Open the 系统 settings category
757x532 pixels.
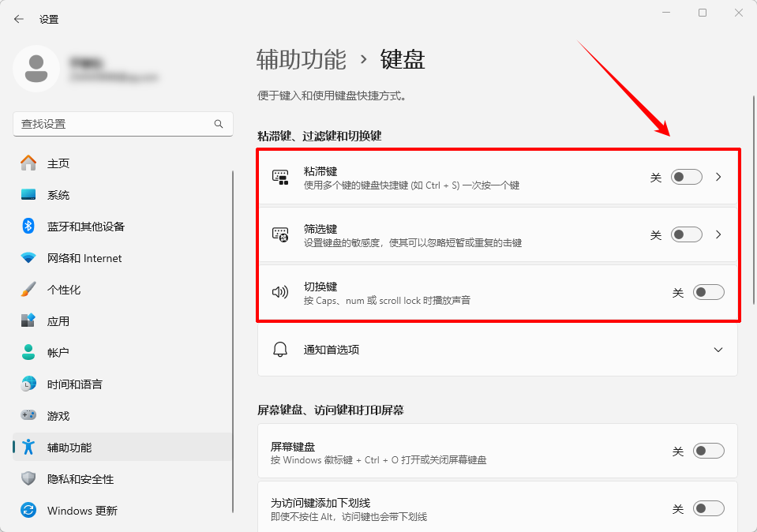coord(122,194)
